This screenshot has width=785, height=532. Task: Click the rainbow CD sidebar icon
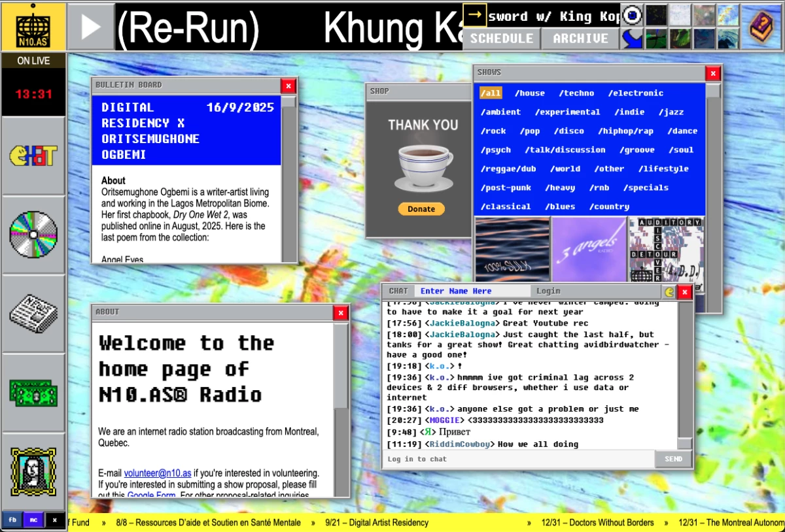(33, 235)
